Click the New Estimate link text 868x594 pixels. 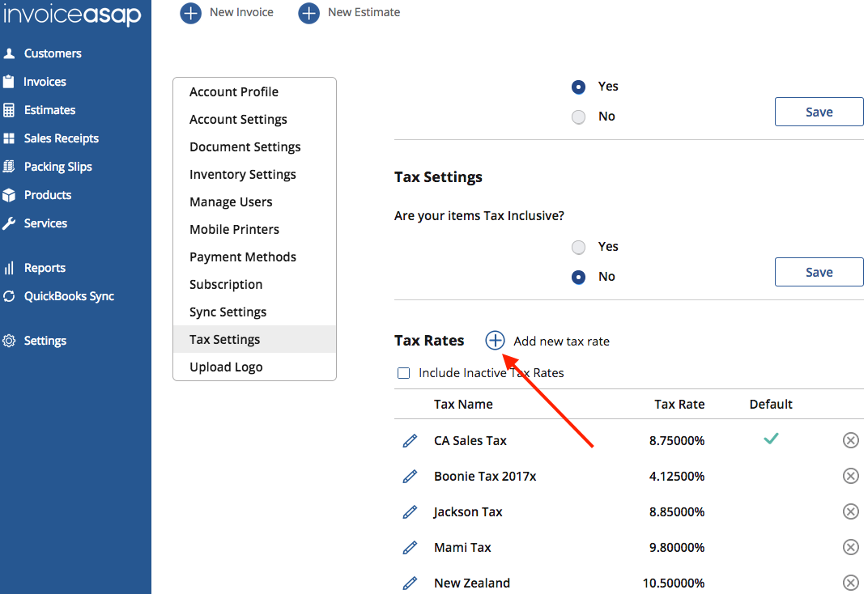click(x=364, y=12)
